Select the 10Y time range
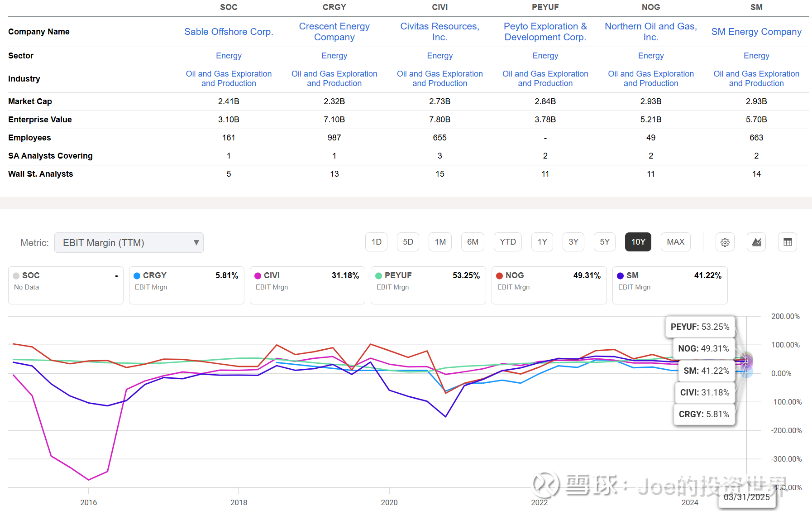Screen dimensions: 812x511 pyautogui.click(x=638, y=242)
